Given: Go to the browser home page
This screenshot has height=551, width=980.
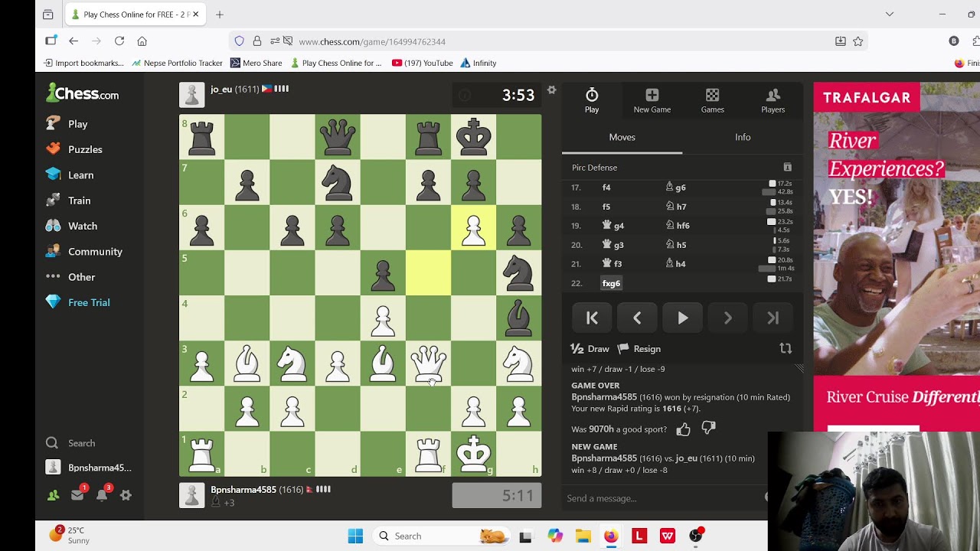Looking at the screenshot, I should click(x=142, y=41).
